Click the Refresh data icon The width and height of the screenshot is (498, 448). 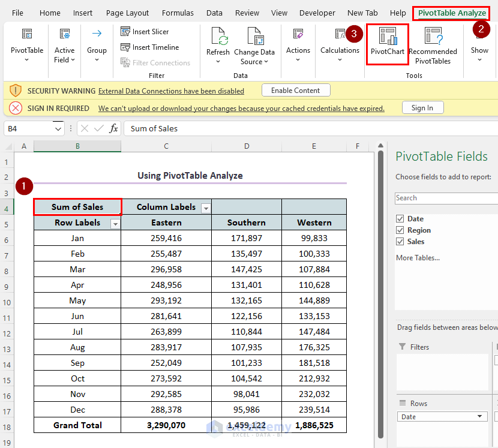[218, 36]
